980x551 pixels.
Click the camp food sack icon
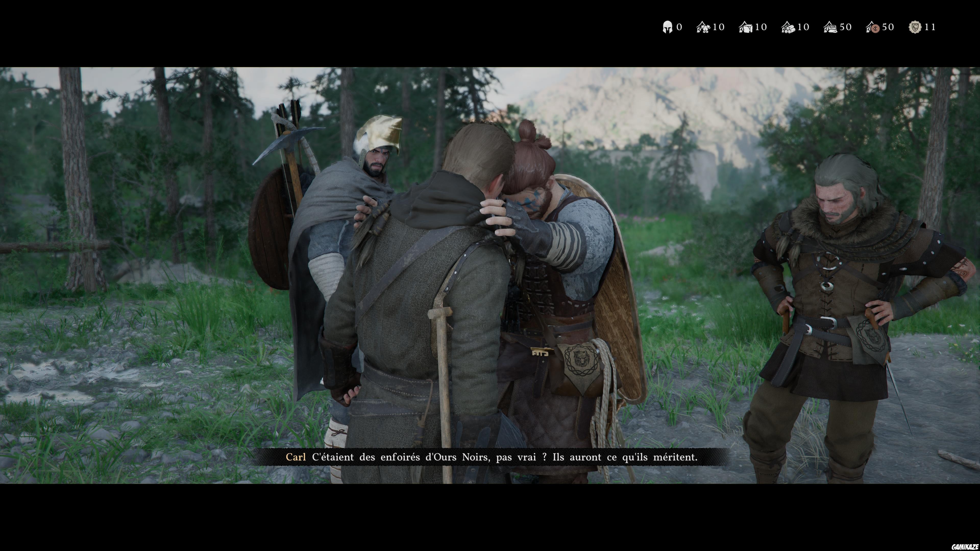pos(830,27)
